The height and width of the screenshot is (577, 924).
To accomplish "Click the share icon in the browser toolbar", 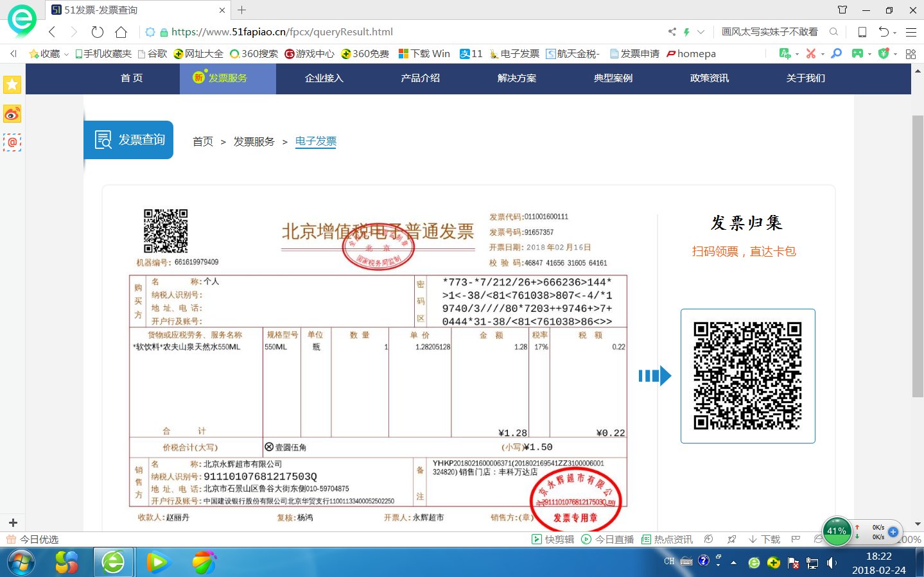I will [x=672, y=31].
